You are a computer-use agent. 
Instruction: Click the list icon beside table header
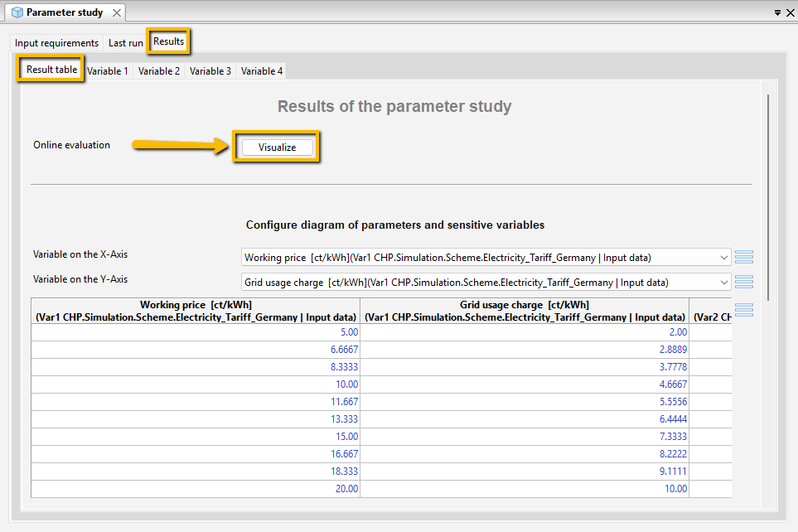744,310
